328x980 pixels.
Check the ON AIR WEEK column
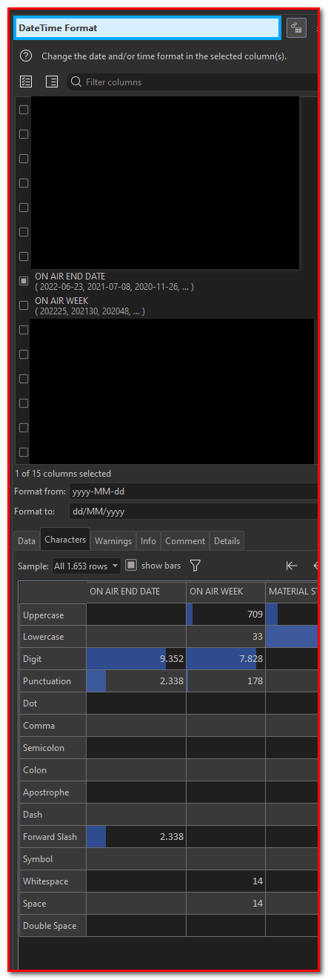coord(24,305)
